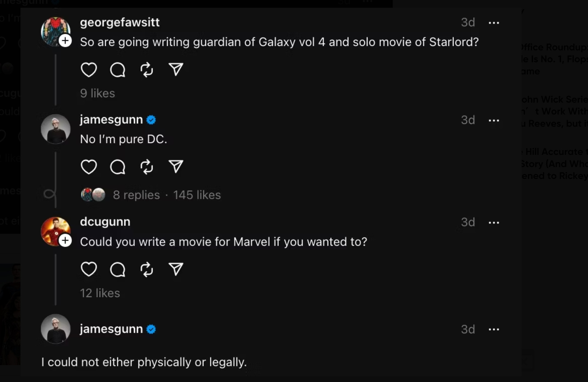This screenshot has width=588, height=382.
Task: Click jamesgunn's avatar on last reply
Action: 56,329
